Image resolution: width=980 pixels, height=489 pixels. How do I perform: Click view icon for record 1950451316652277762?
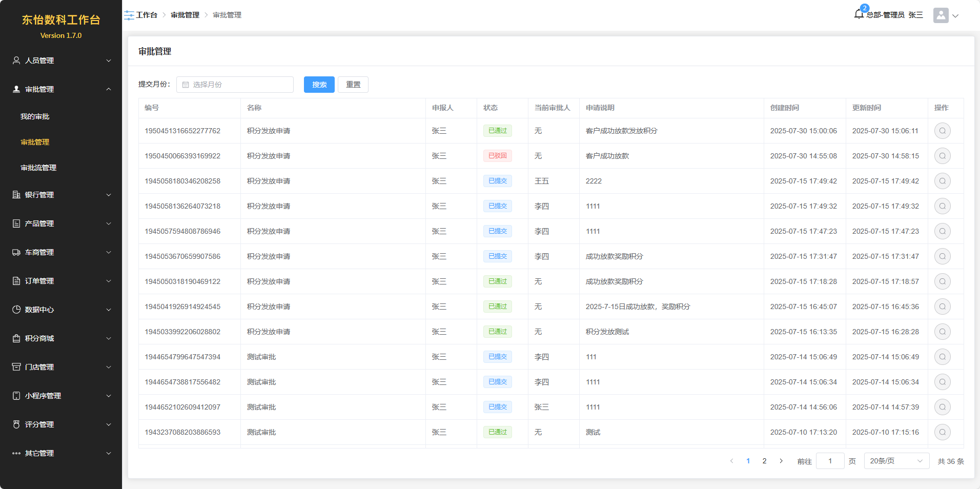tap(942, 131)
